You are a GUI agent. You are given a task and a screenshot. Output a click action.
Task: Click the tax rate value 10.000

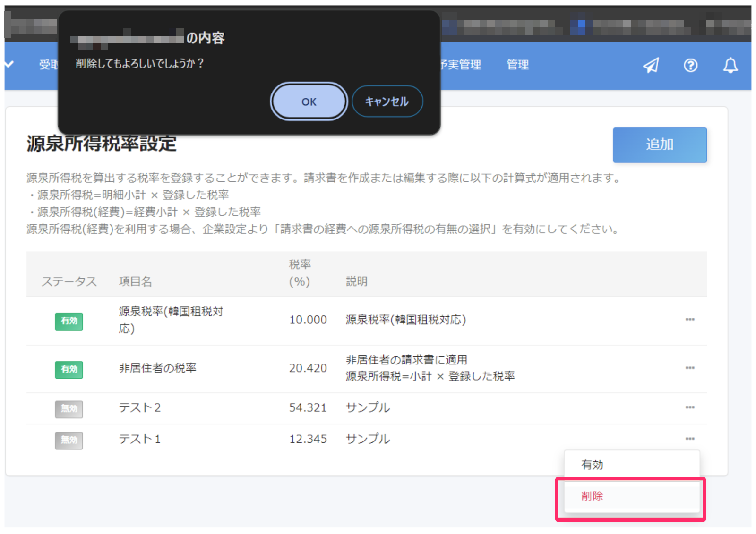(x=308, y=320)
